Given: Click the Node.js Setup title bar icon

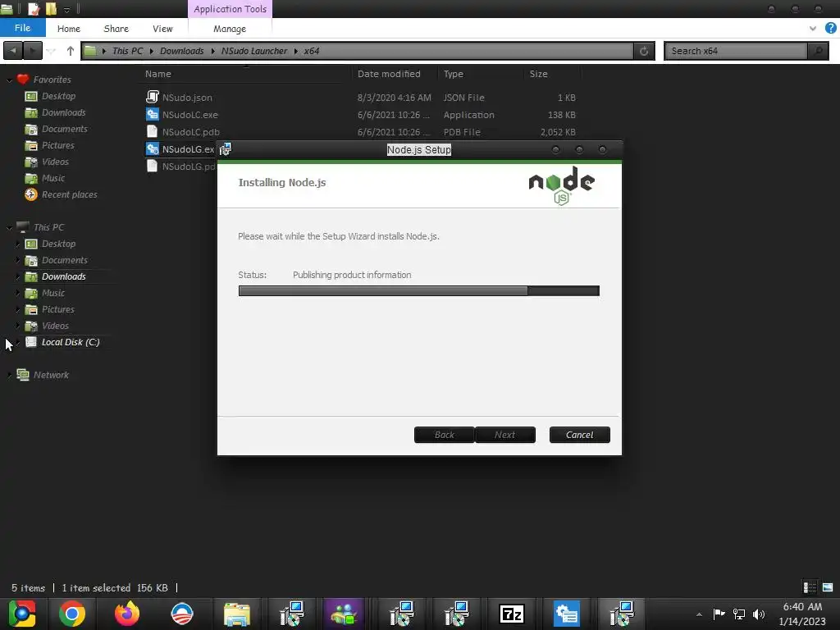Looking at the screenshot, I should 226,149.
